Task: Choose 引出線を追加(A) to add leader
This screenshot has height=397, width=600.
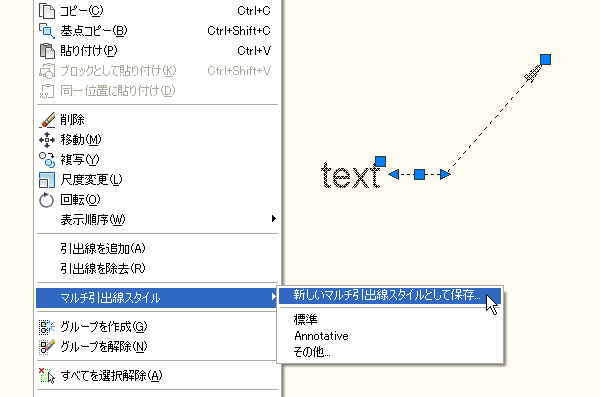Action: click(x=157, y=249)
